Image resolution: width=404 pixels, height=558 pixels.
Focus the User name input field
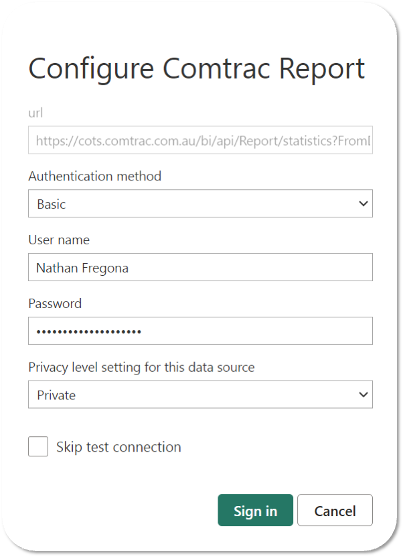200,267
